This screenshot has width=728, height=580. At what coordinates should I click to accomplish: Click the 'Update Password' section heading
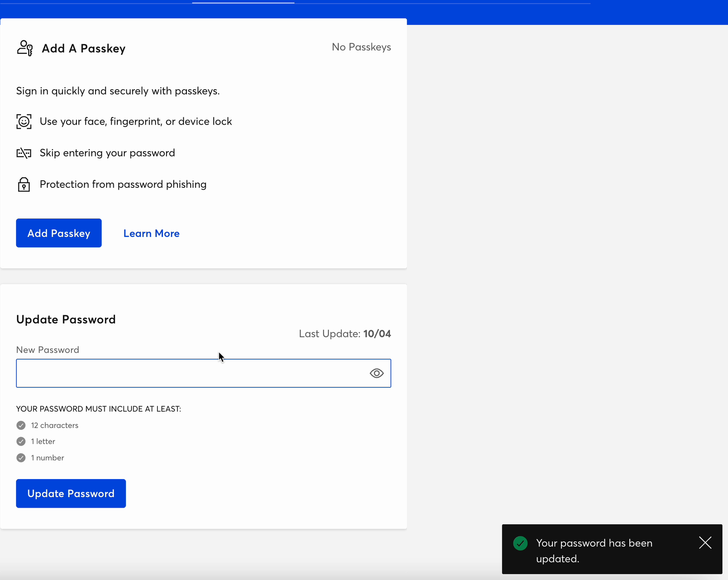66,319
